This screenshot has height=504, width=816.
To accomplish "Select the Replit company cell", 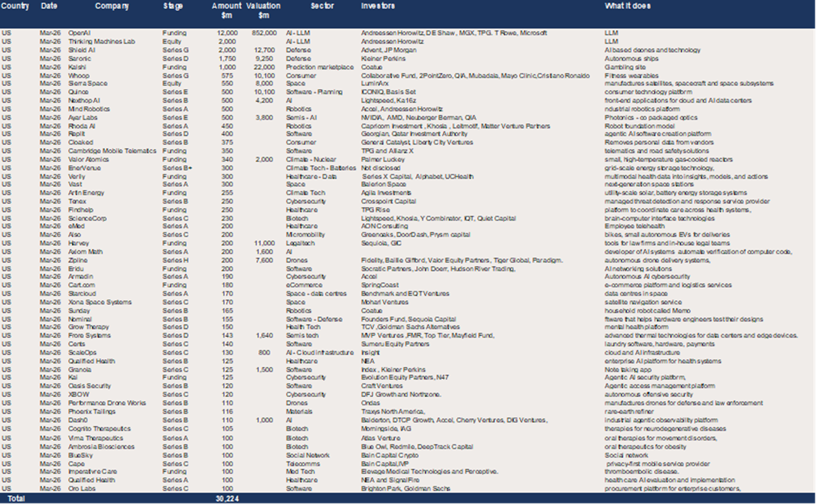I will tap(76, 134).
